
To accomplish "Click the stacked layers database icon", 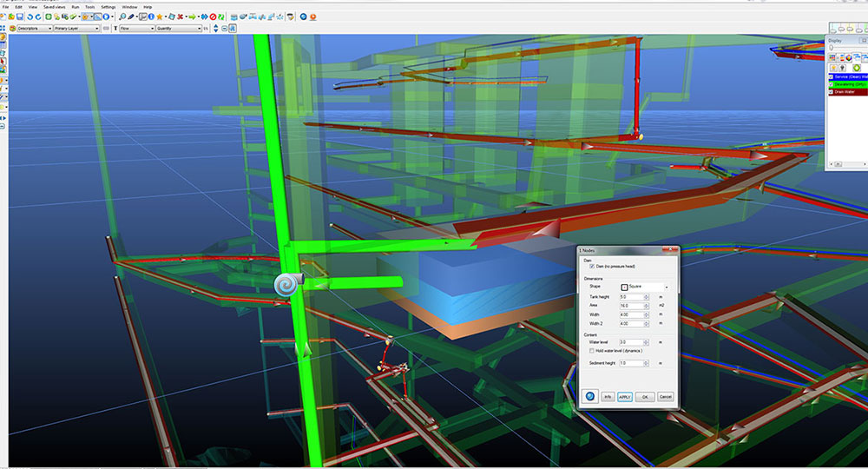I will click(233, 17).
